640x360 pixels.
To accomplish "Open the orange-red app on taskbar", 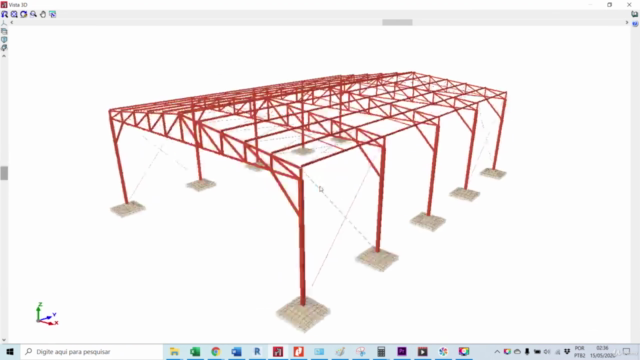I will [x=298, y=351].
